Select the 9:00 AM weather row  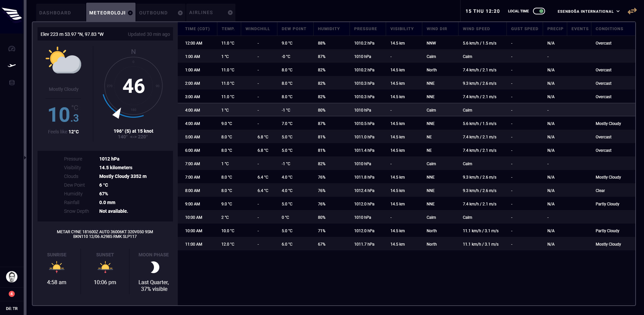pyautogui.click(x=407, y=204)
